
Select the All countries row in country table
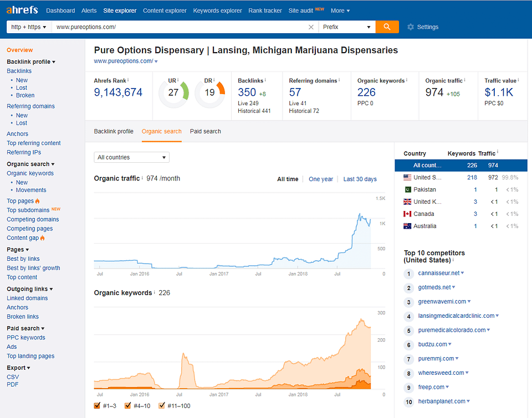click(461, 165)
